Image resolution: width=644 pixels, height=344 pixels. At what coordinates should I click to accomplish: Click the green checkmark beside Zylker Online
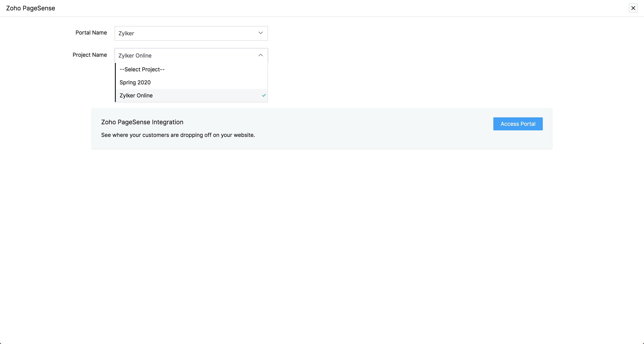pyautogui.click(x=264, y=95)
